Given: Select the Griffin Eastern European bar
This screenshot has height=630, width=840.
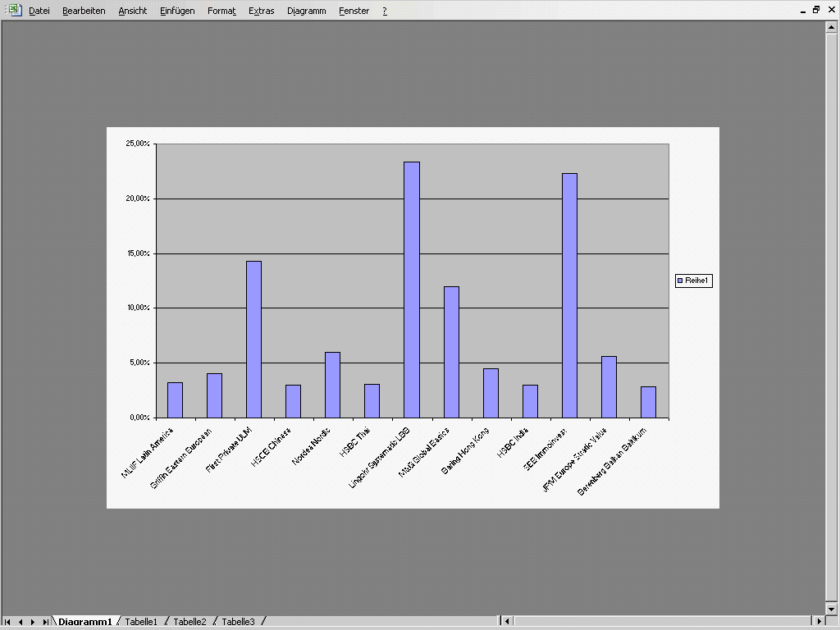Looking at the screenshot, I should coord(214,396).
